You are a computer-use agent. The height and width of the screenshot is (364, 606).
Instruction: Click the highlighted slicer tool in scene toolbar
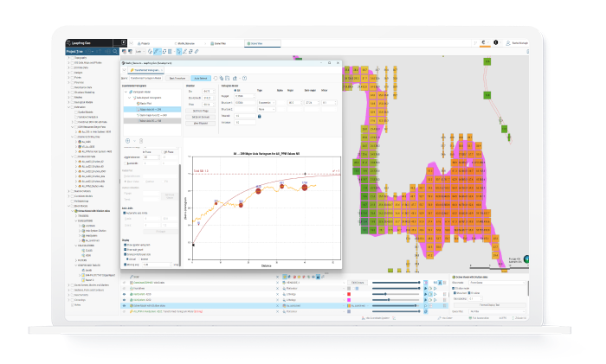157,52
